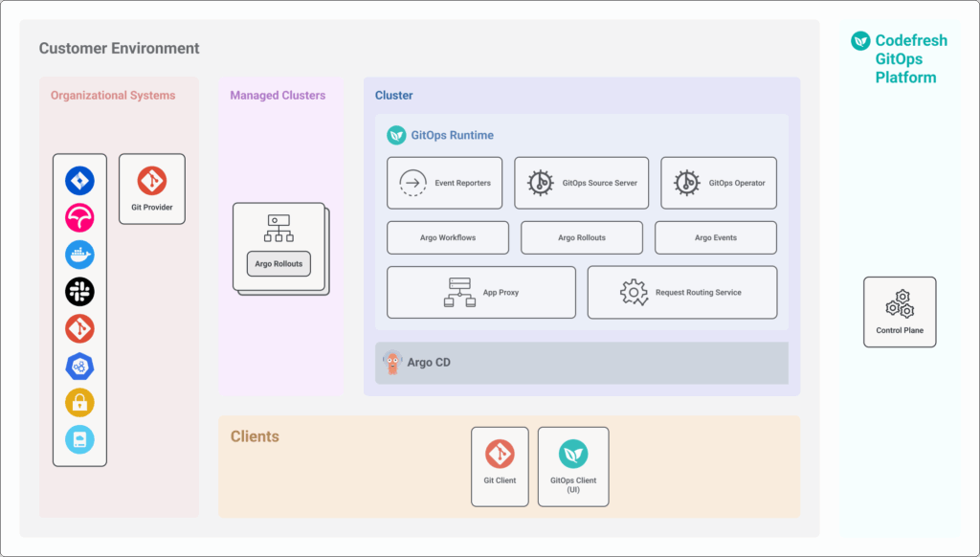Viewport: 980px width, 557px height.
Task: Select the Argo Events box
Action: click(715, 237)
